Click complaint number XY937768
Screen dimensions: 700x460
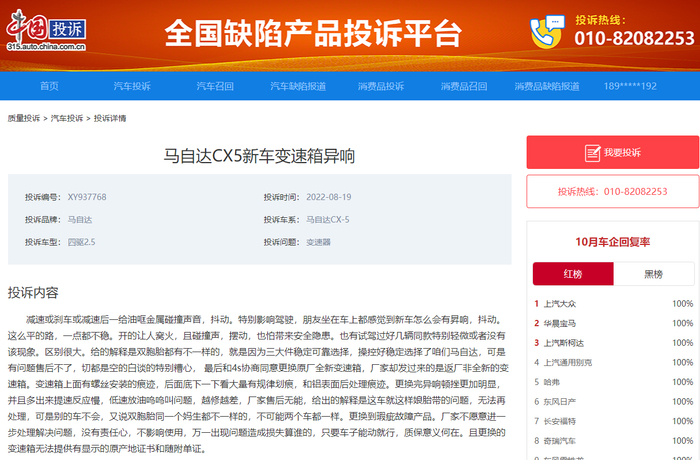coord(87,197)
